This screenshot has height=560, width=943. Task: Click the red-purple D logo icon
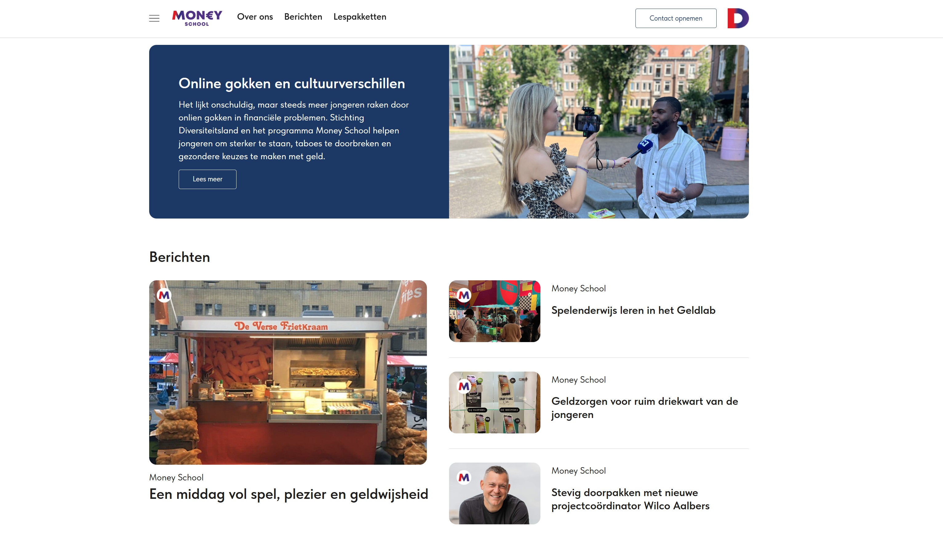point(738,18)
